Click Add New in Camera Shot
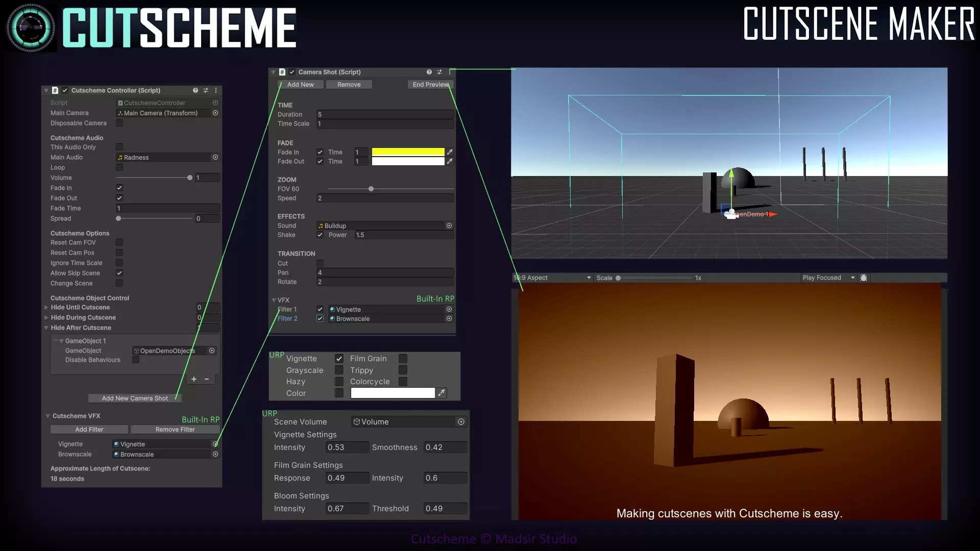Screen dimensions: 980x551 [x=301, y=85]
